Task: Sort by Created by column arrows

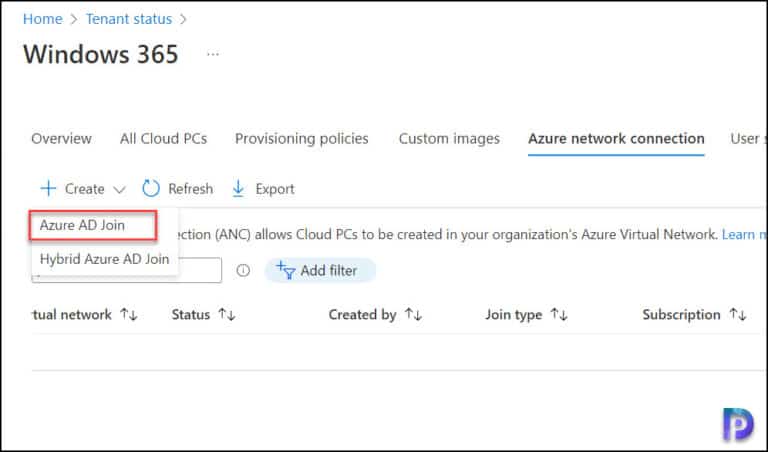Action: [413, 314]
